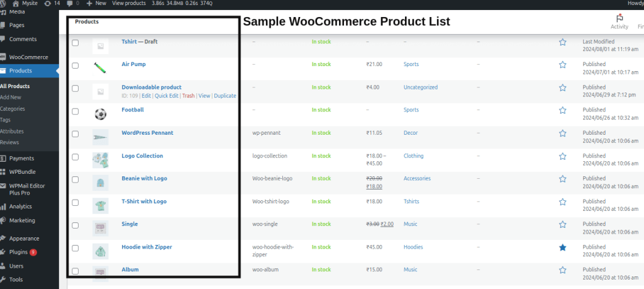
Task: Filter by Accessories category link
Action: pos(418,178)
